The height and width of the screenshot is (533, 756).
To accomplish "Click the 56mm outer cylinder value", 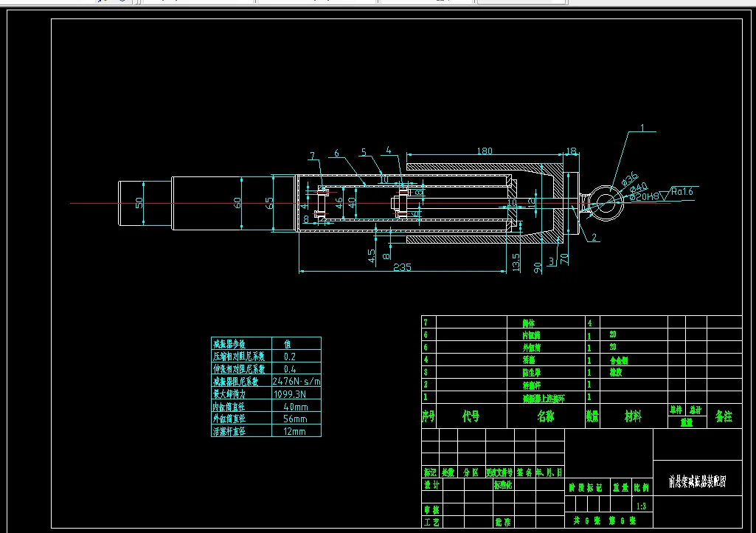I will click(x=295, y=419).
